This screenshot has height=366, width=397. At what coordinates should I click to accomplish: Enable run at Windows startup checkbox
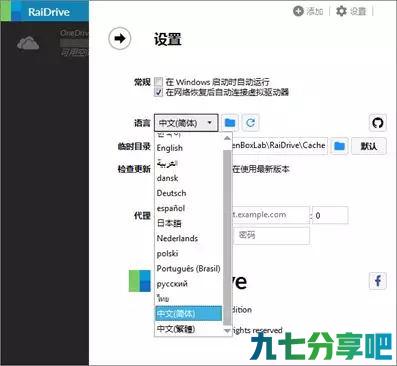(x=159, y=82)
